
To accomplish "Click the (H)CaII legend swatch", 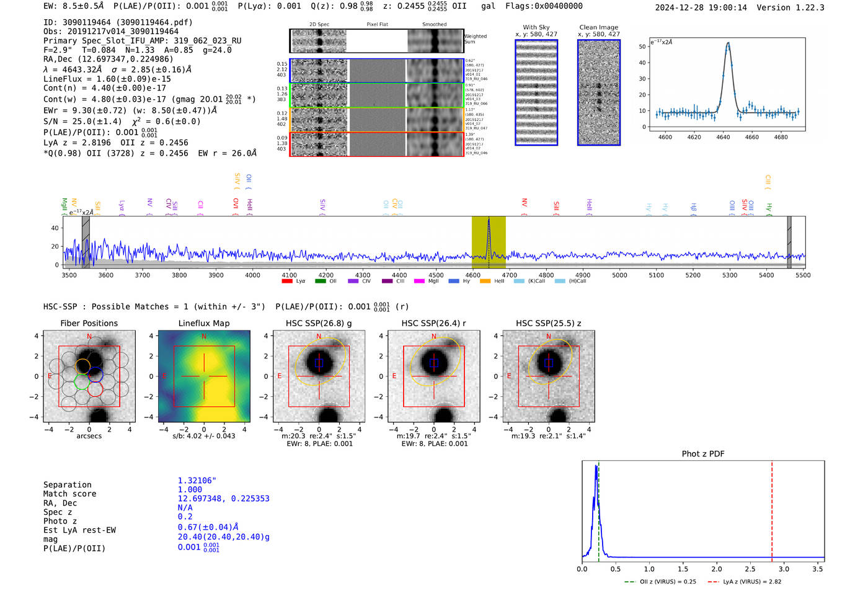I will coord(560,281).
